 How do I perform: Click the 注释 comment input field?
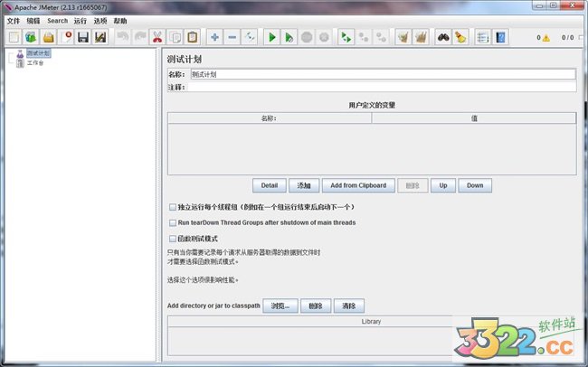(x=382, y=88)
